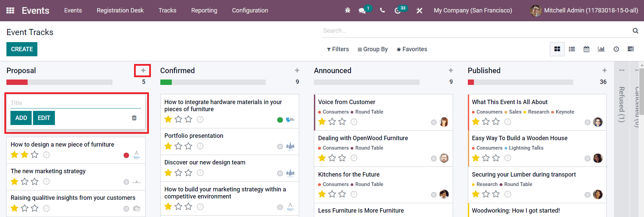The height and width of the screenshot is (217, 644).
Task: Click the debug bug icon
Action: pyautogui.click(x=348, y=10)
